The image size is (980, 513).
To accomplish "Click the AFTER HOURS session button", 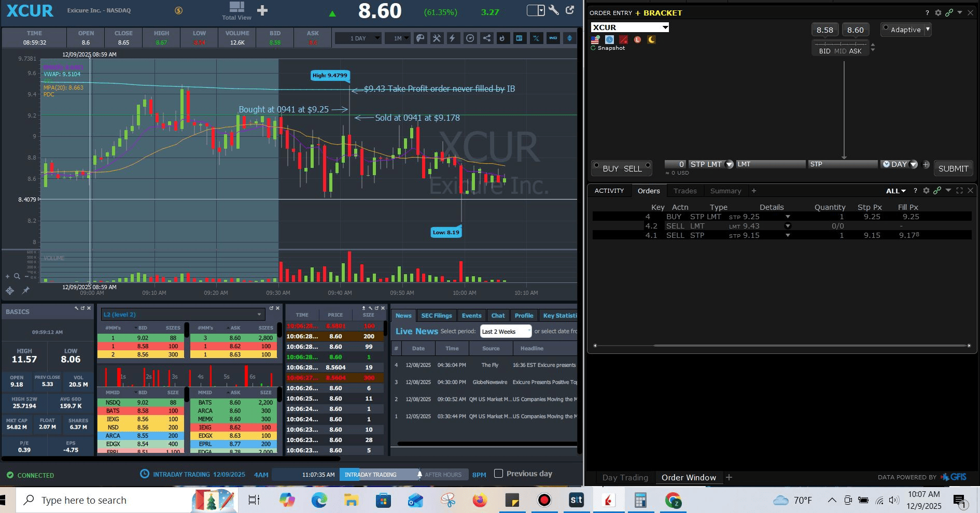I will pyautogui.click(x=444, y=474).
